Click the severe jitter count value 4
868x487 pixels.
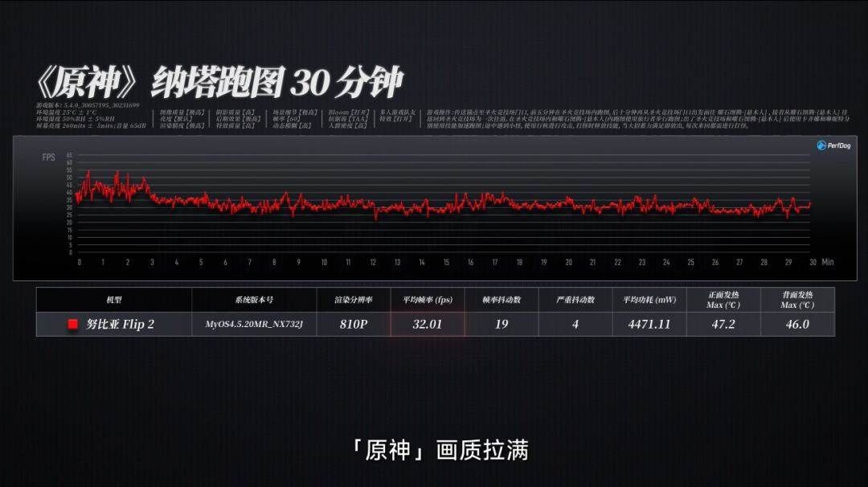tap(575, 325)
